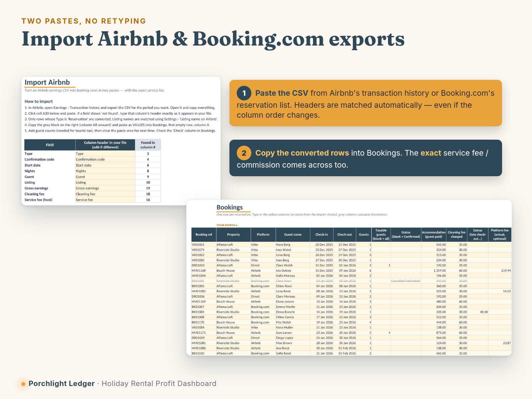The image size is (532, 399).
Task: Click the 'Cancelled (refunded)' status cell
Action: (x=406, y=281)
